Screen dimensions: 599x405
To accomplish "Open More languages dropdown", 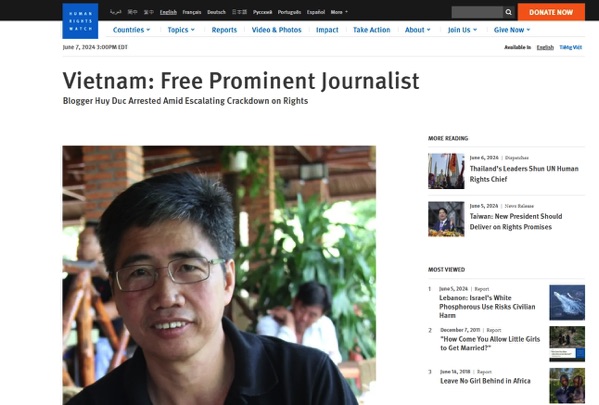I will [339, 12].
